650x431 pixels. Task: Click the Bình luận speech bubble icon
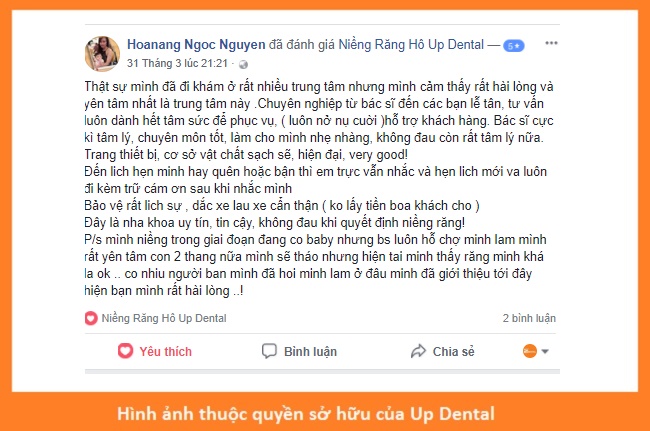click(269, 351)
